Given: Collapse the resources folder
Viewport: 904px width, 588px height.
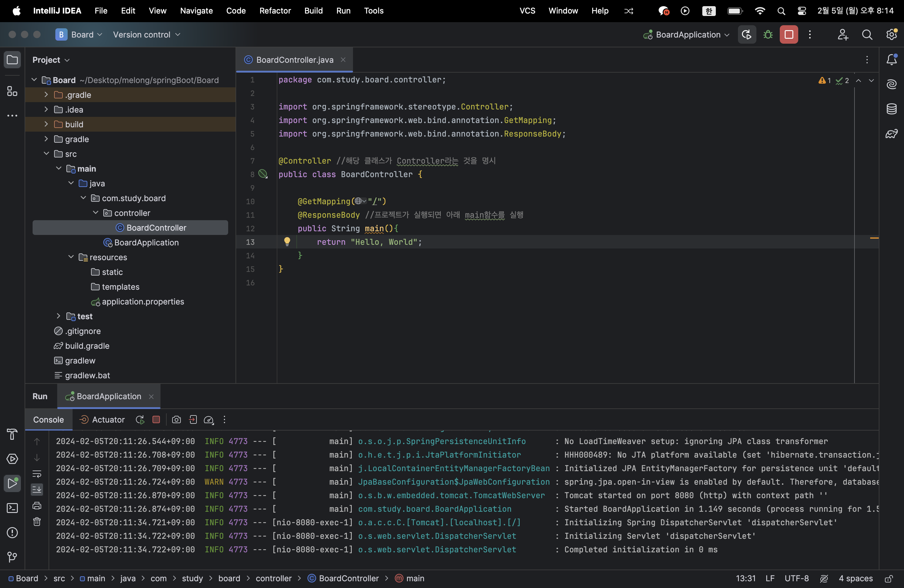Looking at the screenshot, I should coord(71,257).
